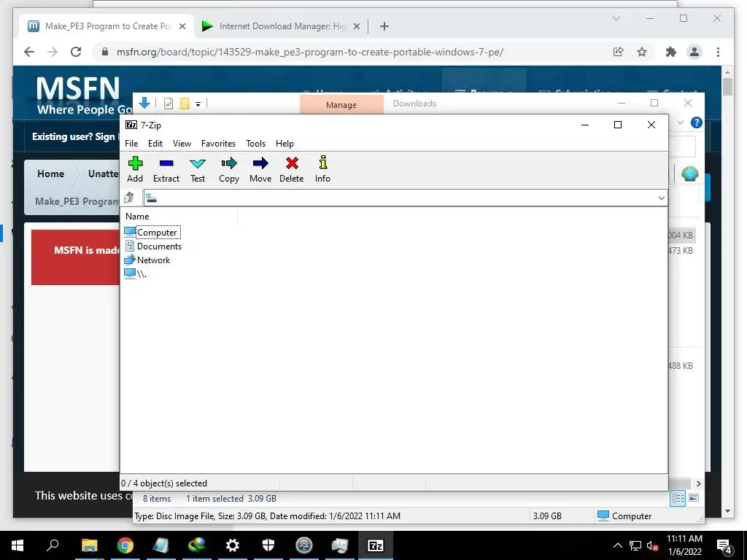Select the Move tool in 7-Zip
The width and height of the screenshot is (747, 560).
(260, 169)
